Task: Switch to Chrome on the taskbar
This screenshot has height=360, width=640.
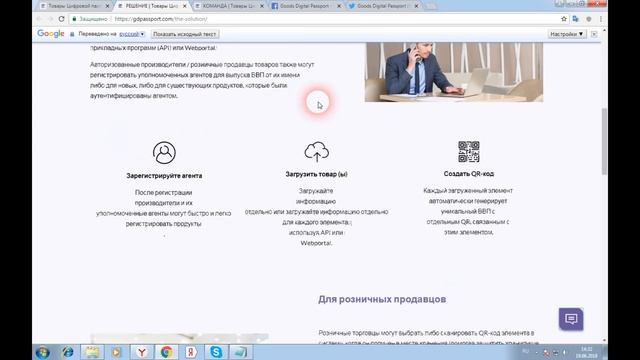Action: tap(167, 352)
